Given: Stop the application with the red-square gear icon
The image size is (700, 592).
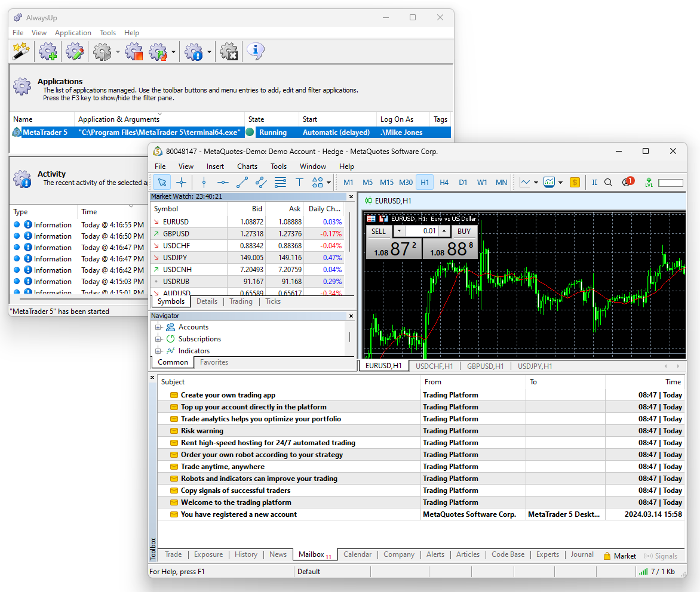Looking at the screenshot, I should 133,52.
